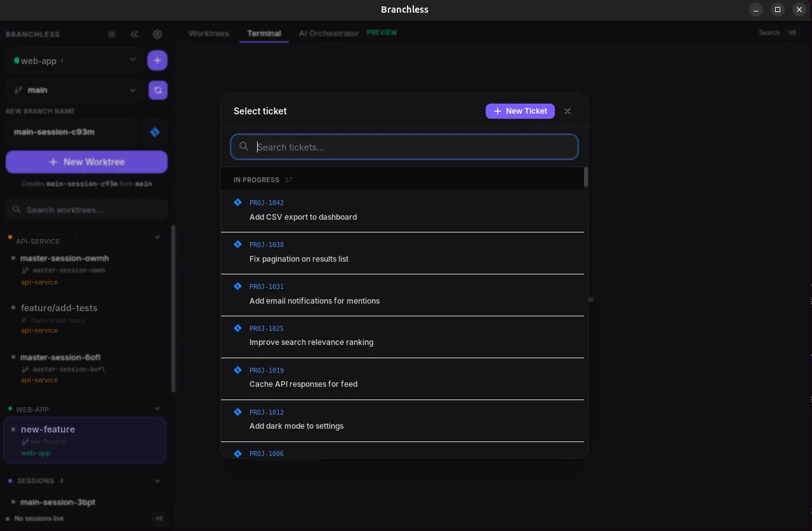Click the refresh branches icon beside main
Viewport: 812px width, 531px height.
[157, 90]
